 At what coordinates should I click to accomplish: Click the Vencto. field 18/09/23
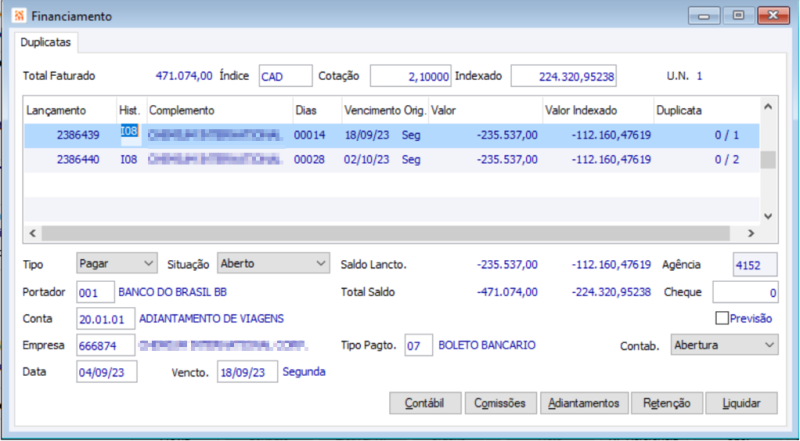[x=247, y=372]
